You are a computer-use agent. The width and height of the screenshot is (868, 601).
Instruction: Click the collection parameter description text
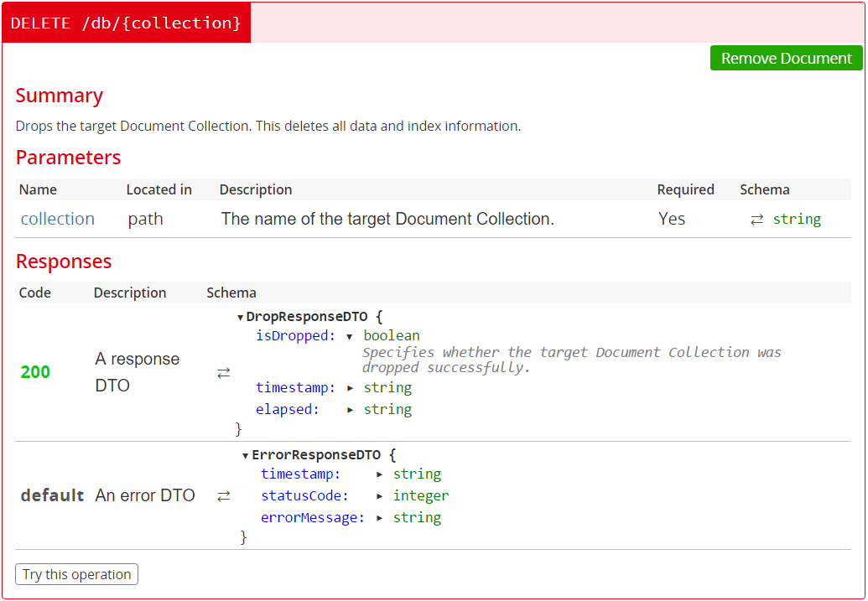coord(387,219)
